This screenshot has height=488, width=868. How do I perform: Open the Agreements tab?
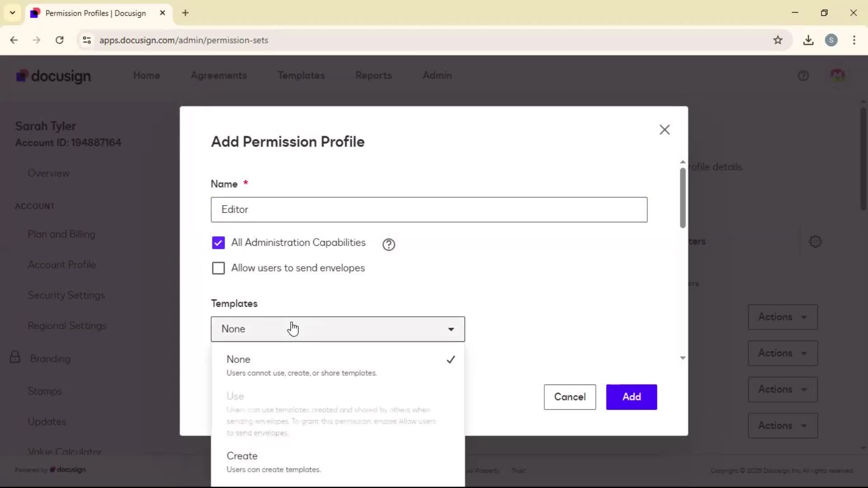tap(219, 75)
